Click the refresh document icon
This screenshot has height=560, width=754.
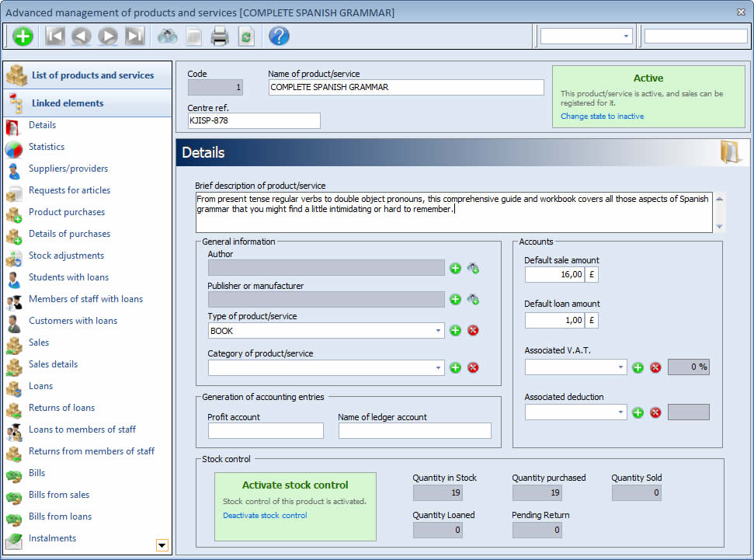(246, 36)
